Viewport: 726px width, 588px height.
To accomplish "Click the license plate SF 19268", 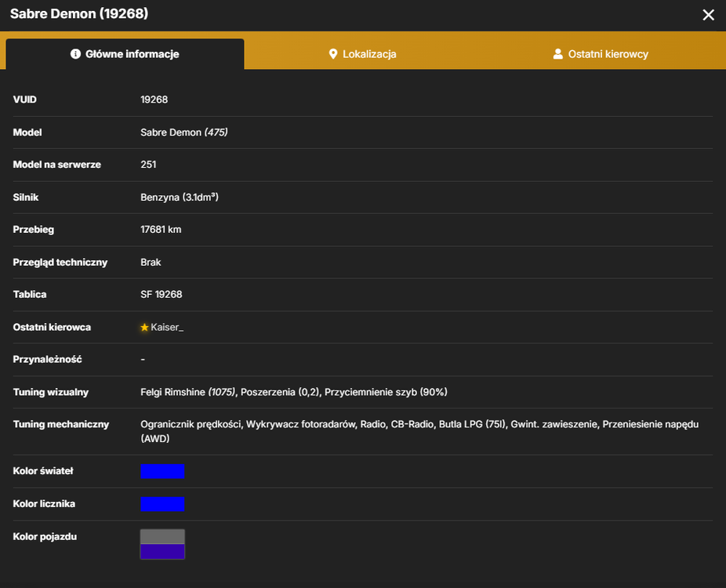I will tap(162, 295).
